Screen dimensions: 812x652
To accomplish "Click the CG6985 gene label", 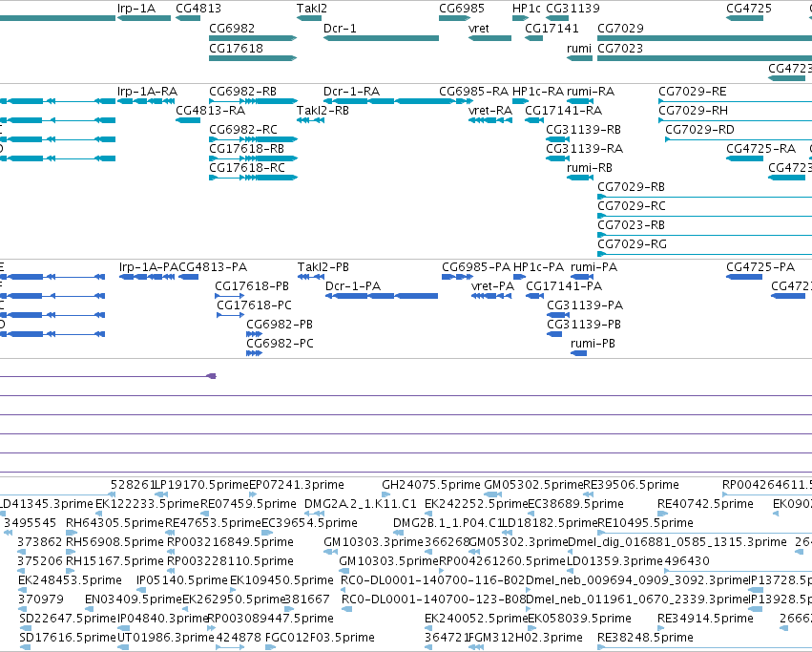I will tap(462, 9).
